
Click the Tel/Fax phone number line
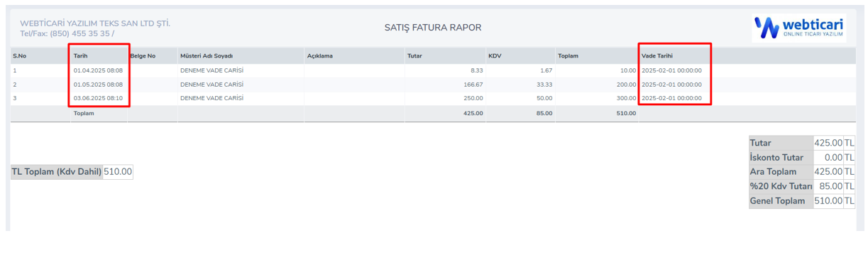pos(67,33)
